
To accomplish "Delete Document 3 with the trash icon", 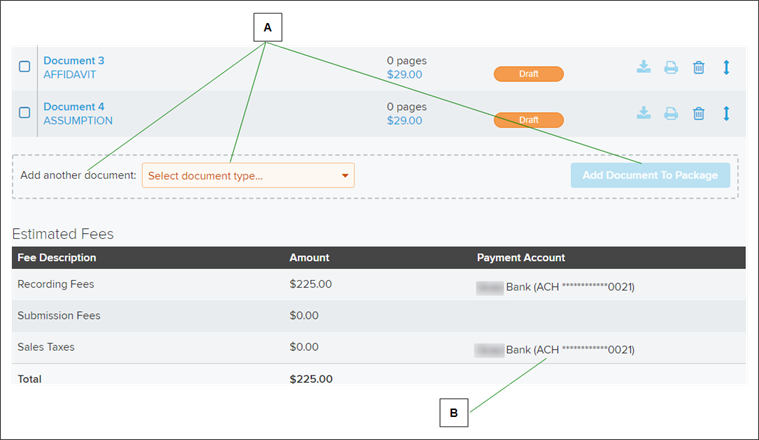I will [x=699, y=67].
